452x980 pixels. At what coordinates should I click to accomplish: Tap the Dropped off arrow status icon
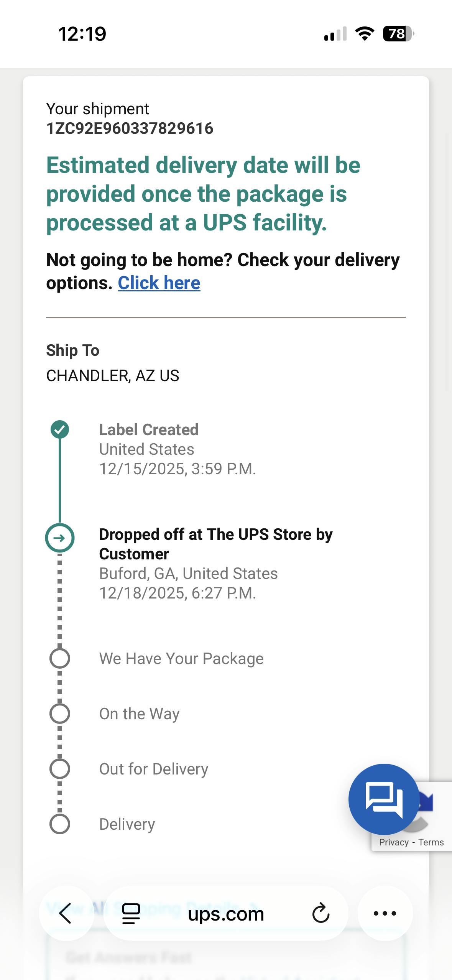pos(60,538)
